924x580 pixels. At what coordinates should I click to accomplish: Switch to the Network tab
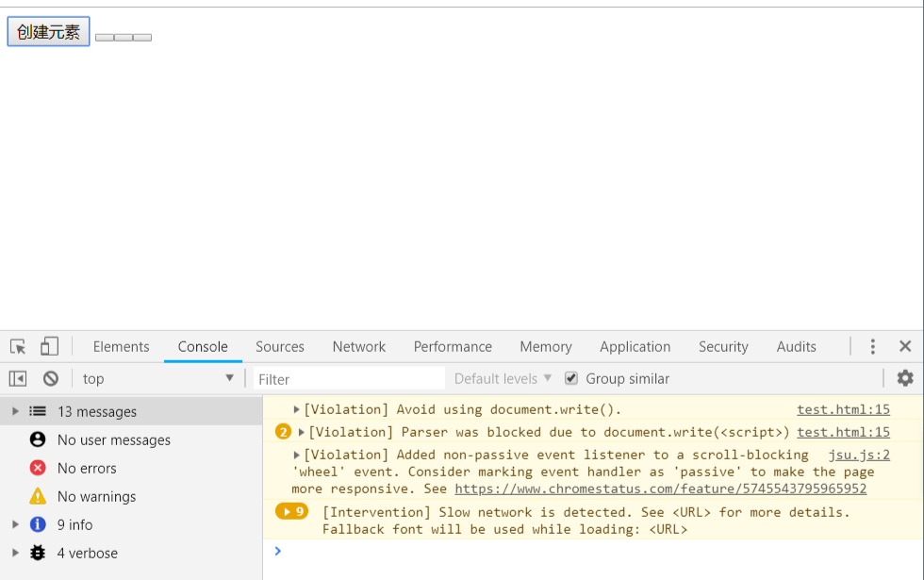coord(358,346)
